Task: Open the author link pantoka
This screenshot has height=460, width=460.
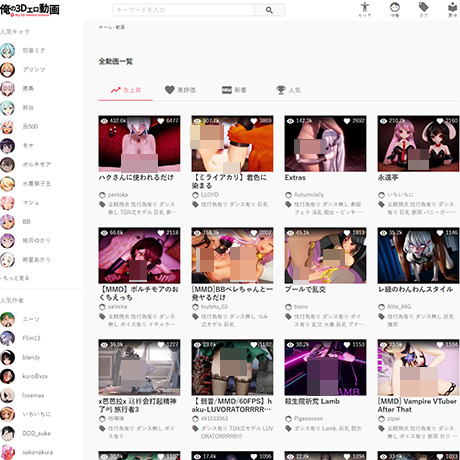Action: point(118,195)
